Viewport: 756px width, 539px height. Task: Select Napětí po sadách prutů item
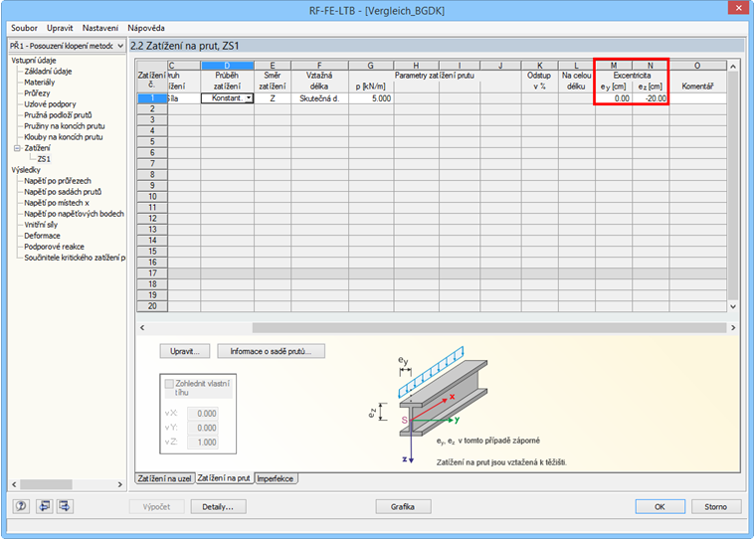click(63, 192)
